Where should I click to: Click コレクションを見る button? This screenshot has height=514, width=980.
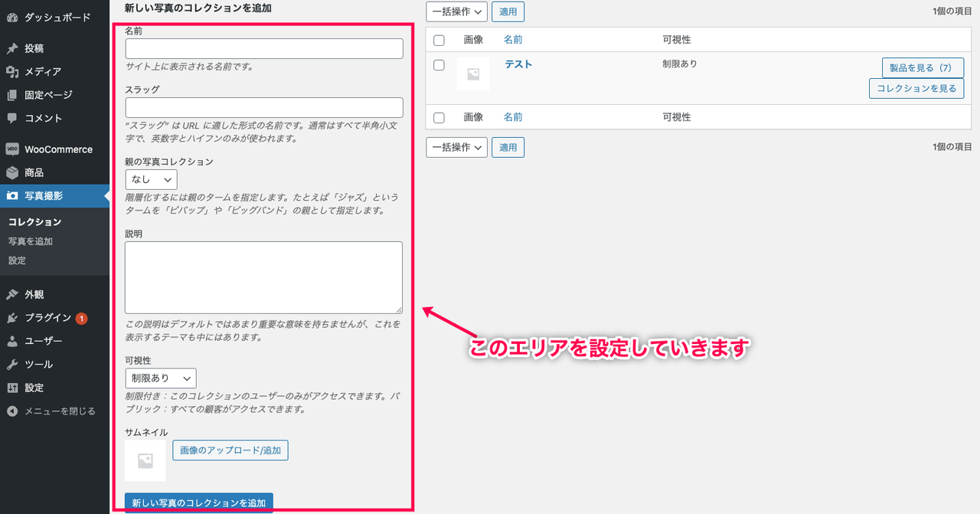pos(916,89)
